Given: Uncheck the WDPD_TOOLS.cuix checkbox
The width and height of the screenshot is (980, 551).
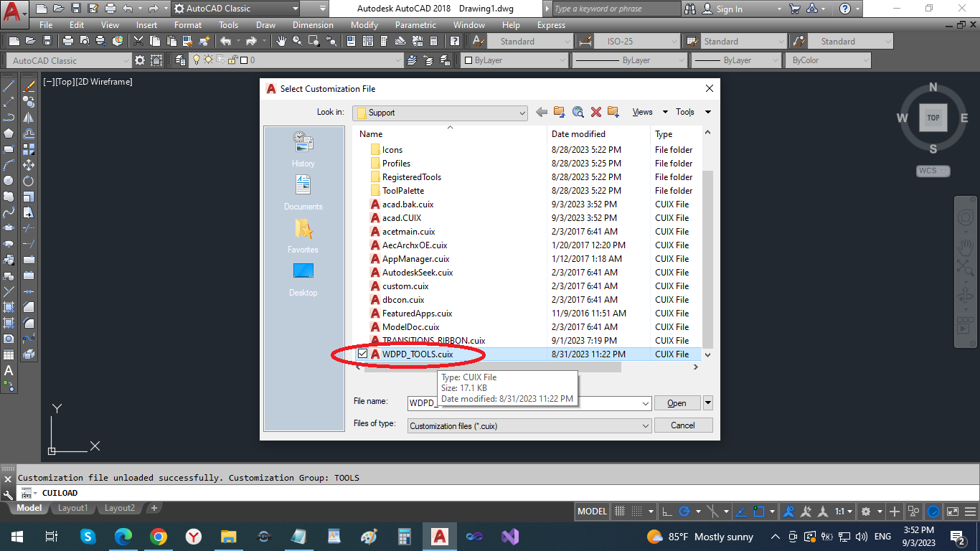Looking at the screenshot, I should tap(363, 354).
